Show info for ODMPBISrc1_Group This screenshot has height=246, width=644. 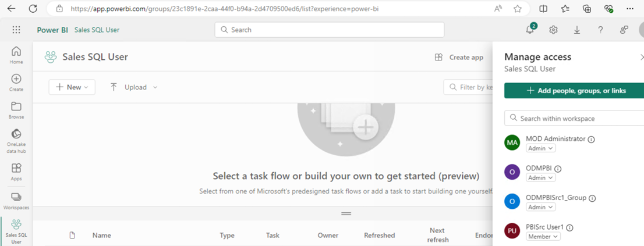coord(592,198)
